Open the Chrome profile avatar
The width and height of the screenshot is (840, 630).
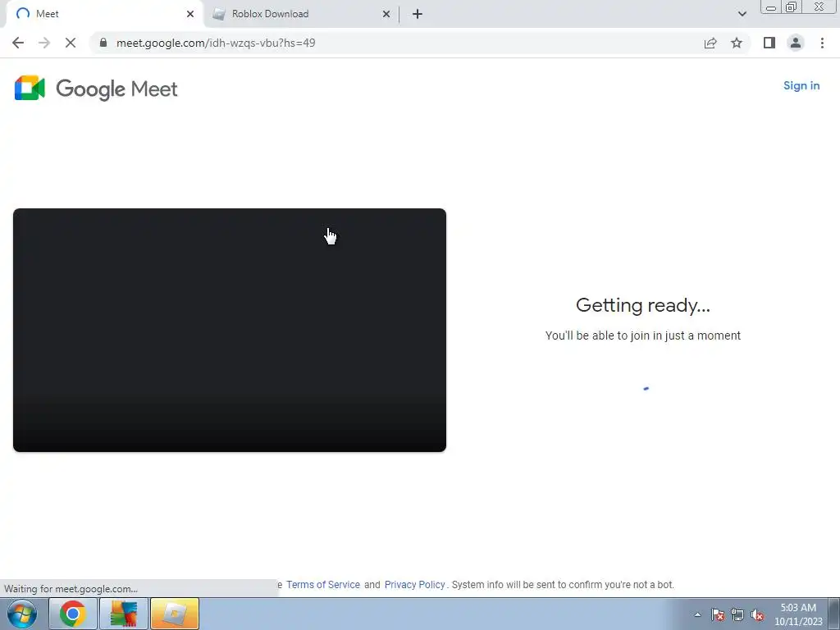coord(796,43)
